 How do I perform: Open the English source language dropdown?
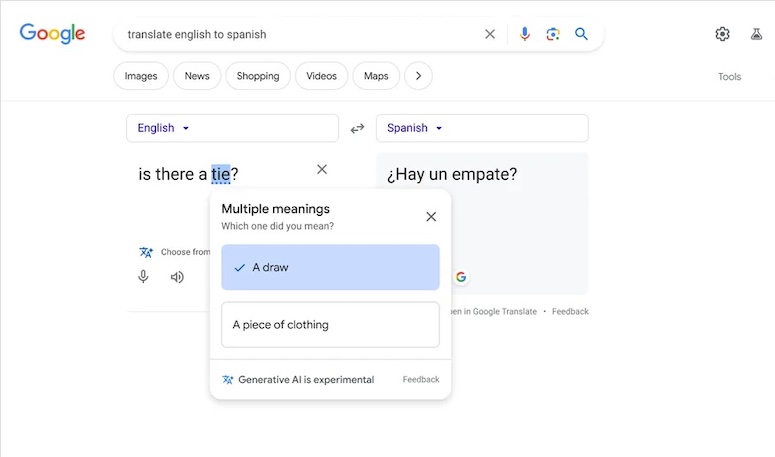pyautogui.click(x=232, y=128)
